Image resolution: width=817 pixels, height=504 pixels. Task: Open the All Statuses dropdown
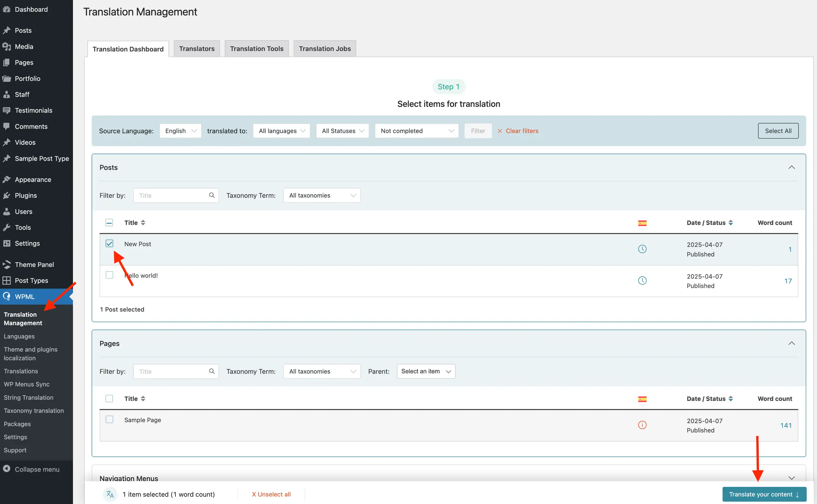click(342, 131)
